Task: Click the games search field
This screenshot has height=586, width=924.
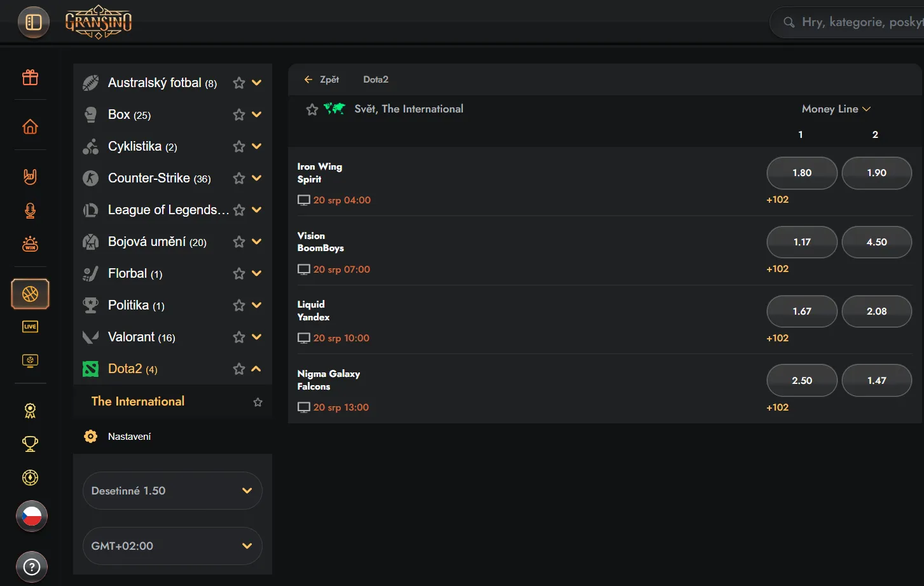Action: tap(846, 22)
